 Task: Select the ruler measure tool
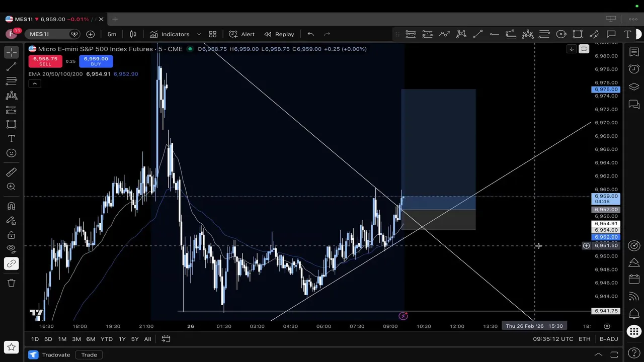(11, 172)
